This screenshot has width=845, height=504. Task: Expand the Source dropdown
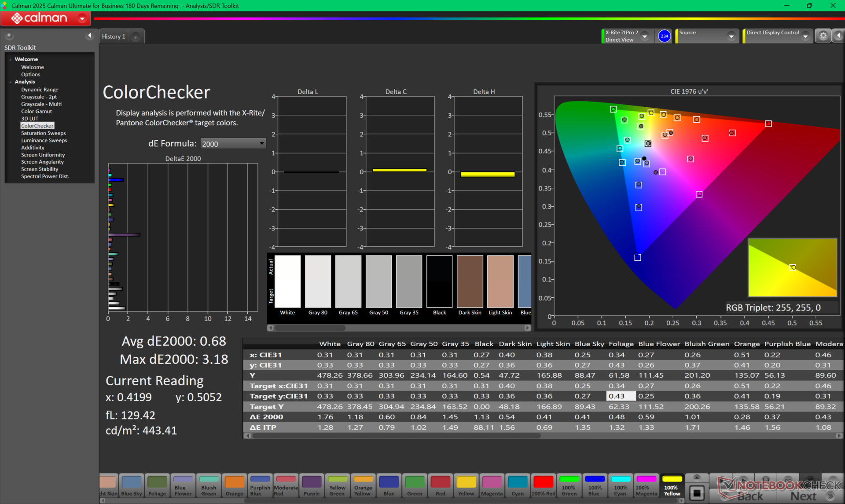pyautogui.click(x=731, y=36)
